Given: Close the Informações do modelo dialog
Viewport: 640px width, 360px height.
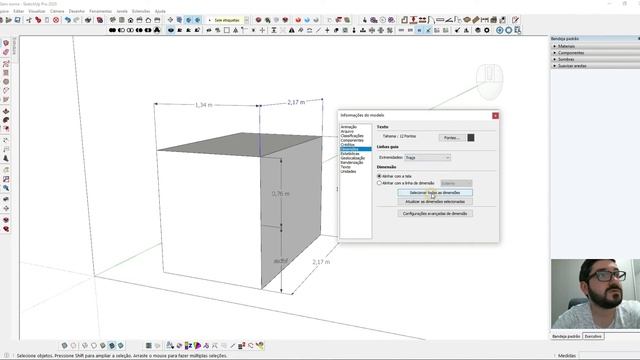Looking at the screenshot, I should click(x=495, y=116).
